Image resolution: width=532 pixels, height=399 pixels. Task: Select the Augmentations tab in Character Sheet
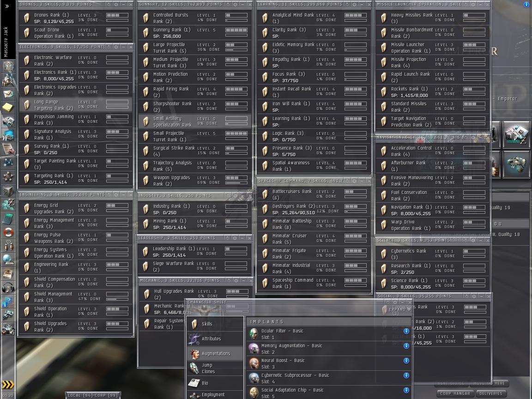click(215, 354)
